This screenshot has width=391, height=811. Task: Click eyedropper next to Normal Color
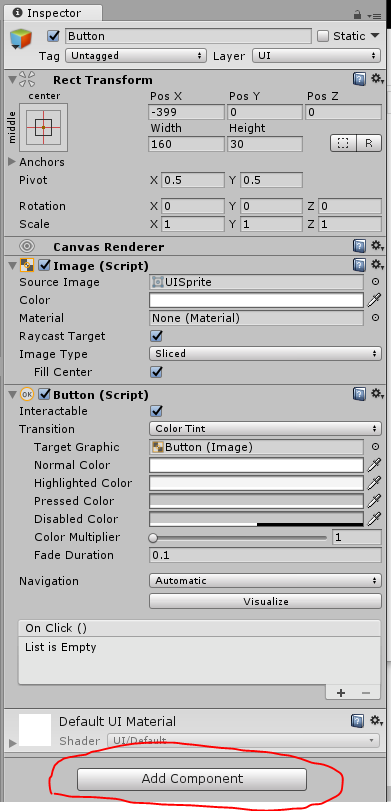(374, 465)
